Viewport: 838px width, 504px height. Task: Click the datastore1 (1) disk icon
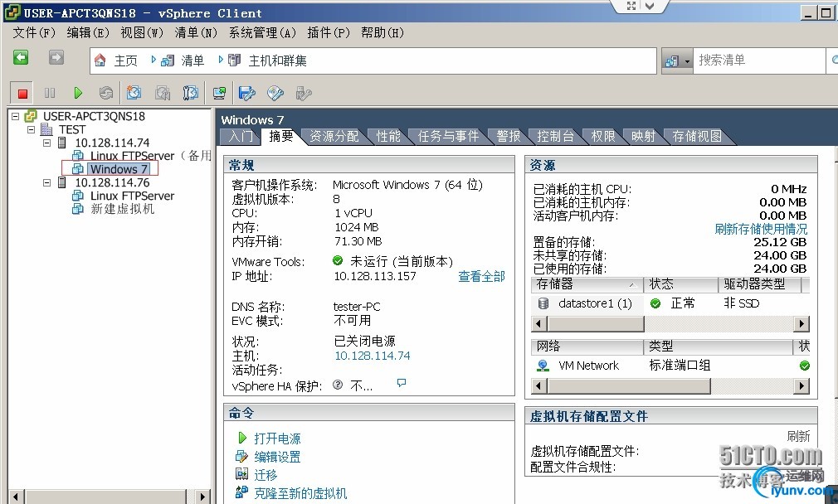click(543, 303)
